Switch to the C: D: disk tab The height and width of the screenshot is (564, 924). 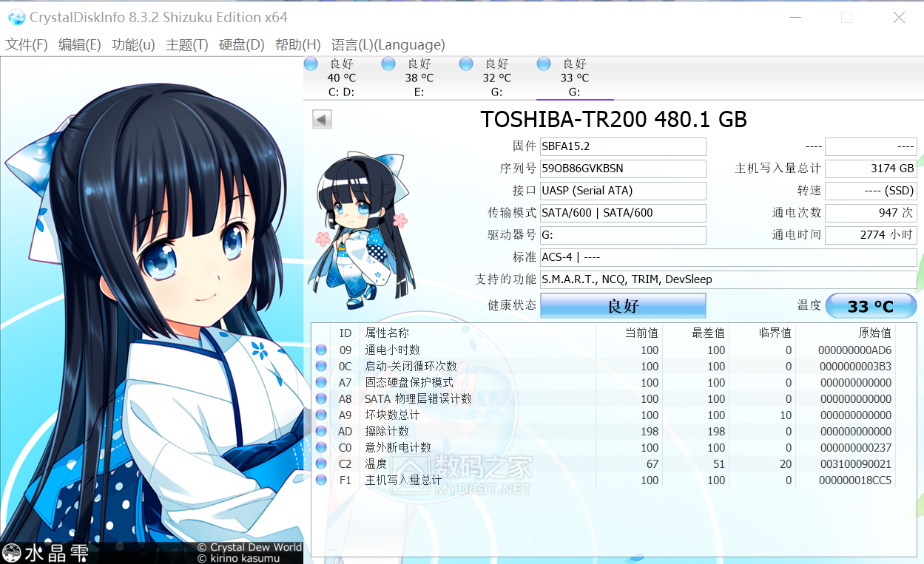[342, 78]
